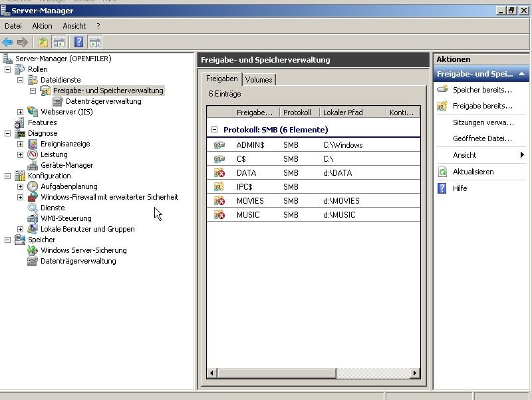
Task: Expand the Ereignisanzeige node
Action: pyautogui.click(x=21, y=144)
